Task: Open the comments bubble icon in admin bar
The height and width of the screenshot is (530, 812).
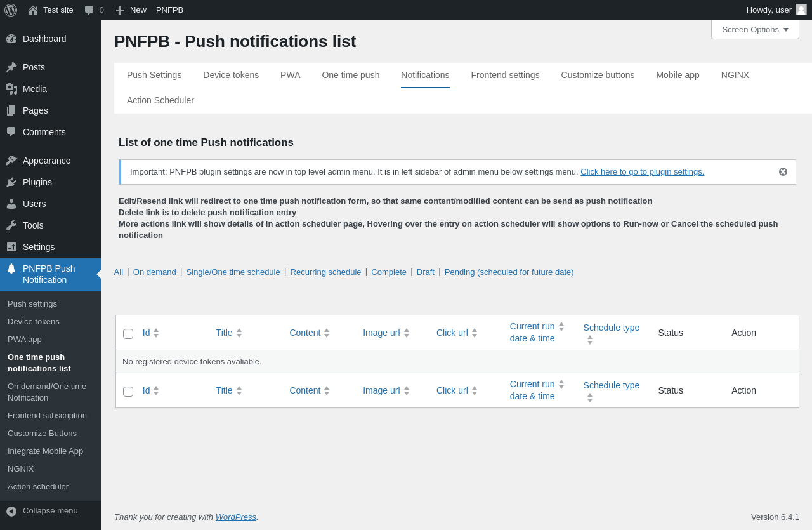Action: 89,10
